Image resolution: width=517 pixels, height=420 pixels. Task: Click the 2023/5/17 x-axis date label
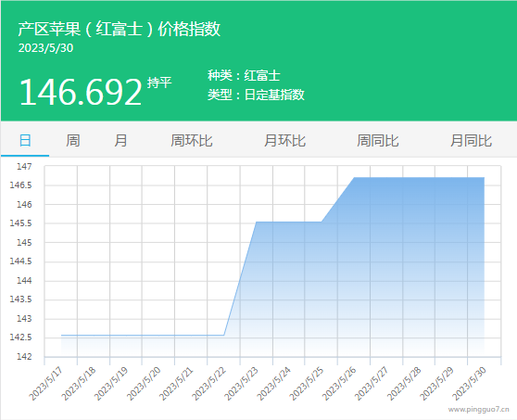46,384
